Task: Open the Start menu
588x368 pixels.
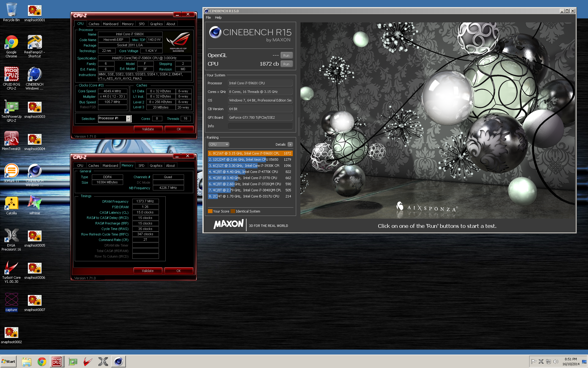Action: pyautogui.click(x=9, y=362)
